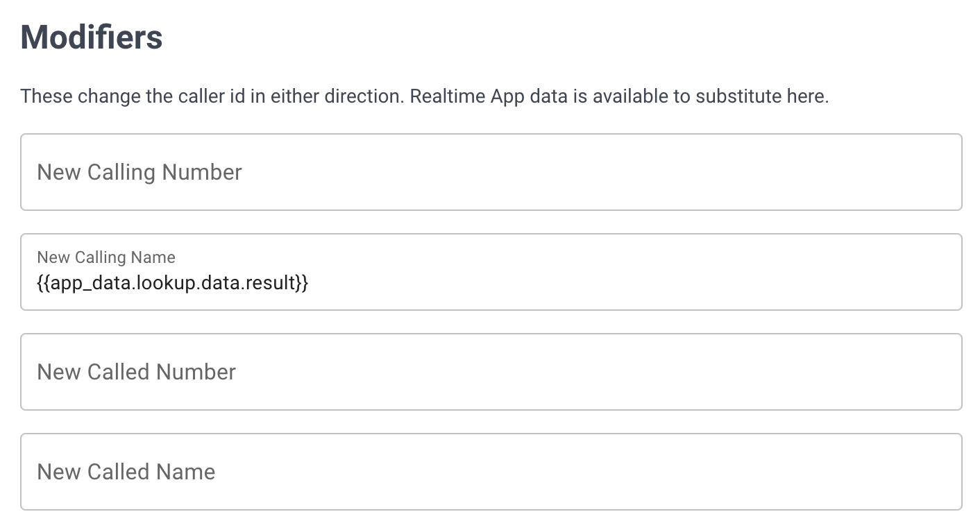Click after the closing braces in Calling Name
Screen dimensions: 980x530
(314, 282)
